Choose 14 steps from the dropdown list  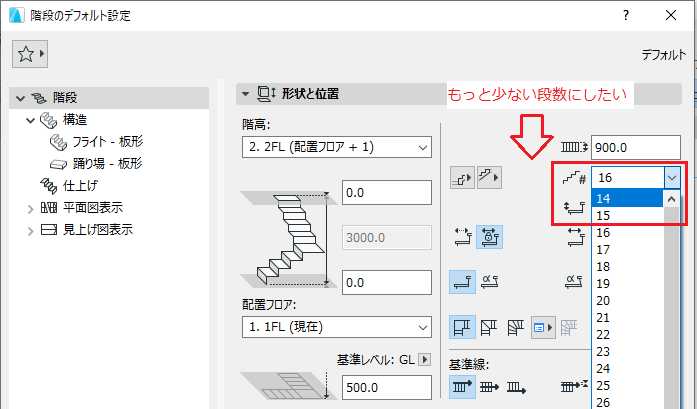[629, 198]
